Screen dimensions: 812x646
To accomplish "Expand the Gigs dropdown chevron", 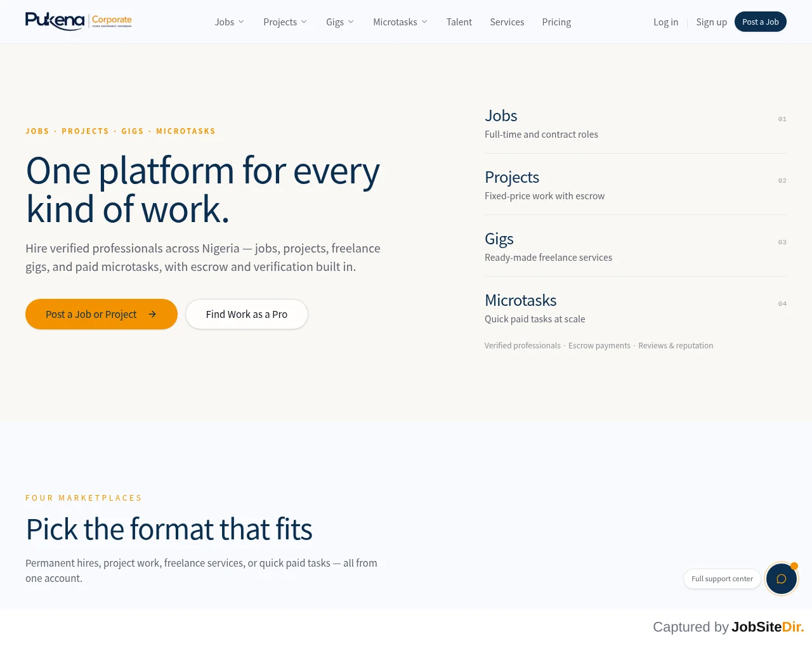I will 351,22.
